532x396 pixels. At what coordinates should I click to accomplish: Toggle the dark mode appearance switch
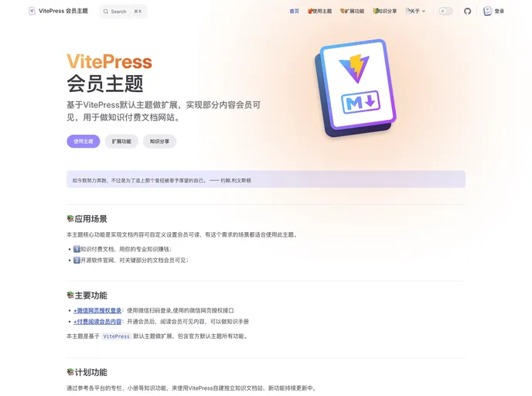click(x=445, y=11)
